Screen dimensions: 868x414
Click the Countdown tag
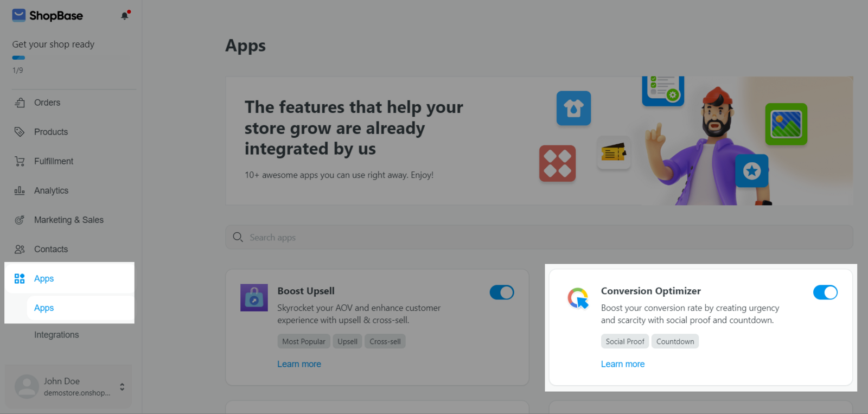[675, 341]
